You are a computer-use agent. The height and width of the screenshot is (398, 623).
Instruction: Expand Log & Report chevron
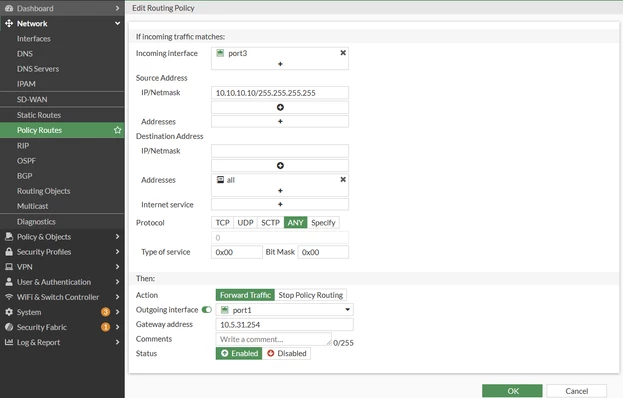(117, 342)
